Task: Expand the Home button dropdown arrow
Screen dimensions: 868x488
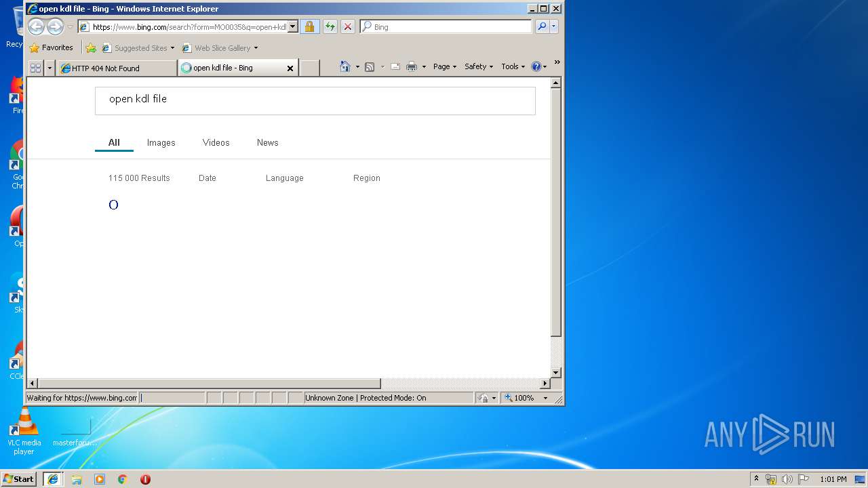Action: point(357,66)
